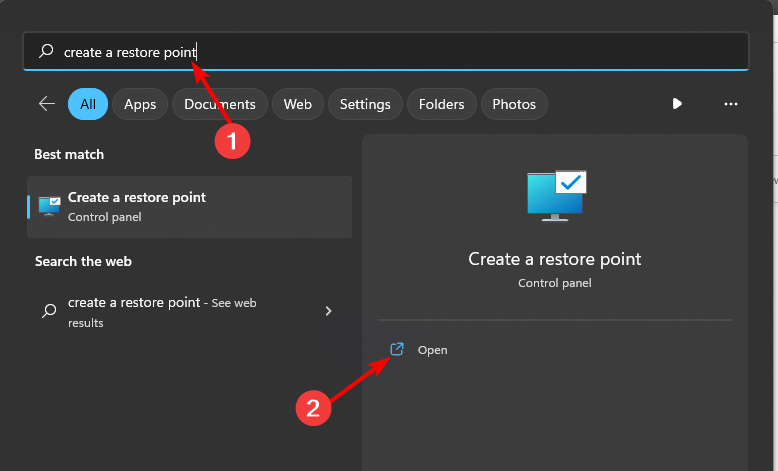Image resolution: width=778 pixels, height=471 pixels.
Task: Click the play arrow icon beside filters
Action: (677, 104)
